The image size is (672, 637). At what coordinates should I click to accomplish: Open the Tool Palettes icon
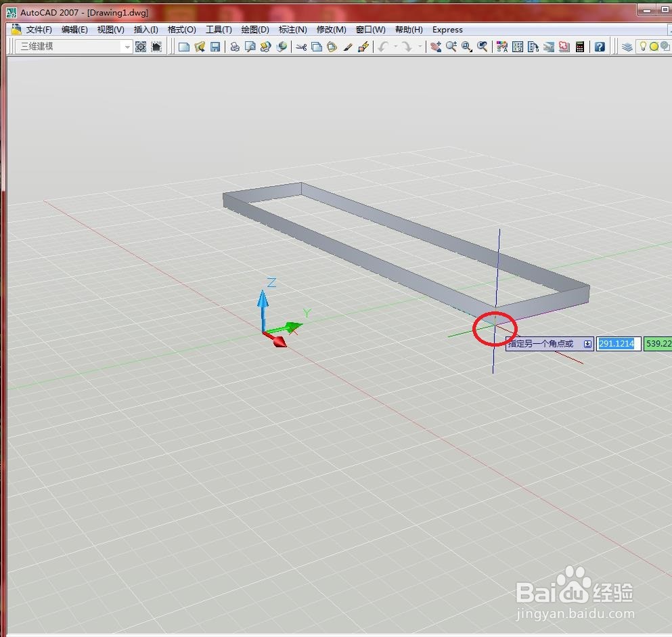[x=533, y=47]
